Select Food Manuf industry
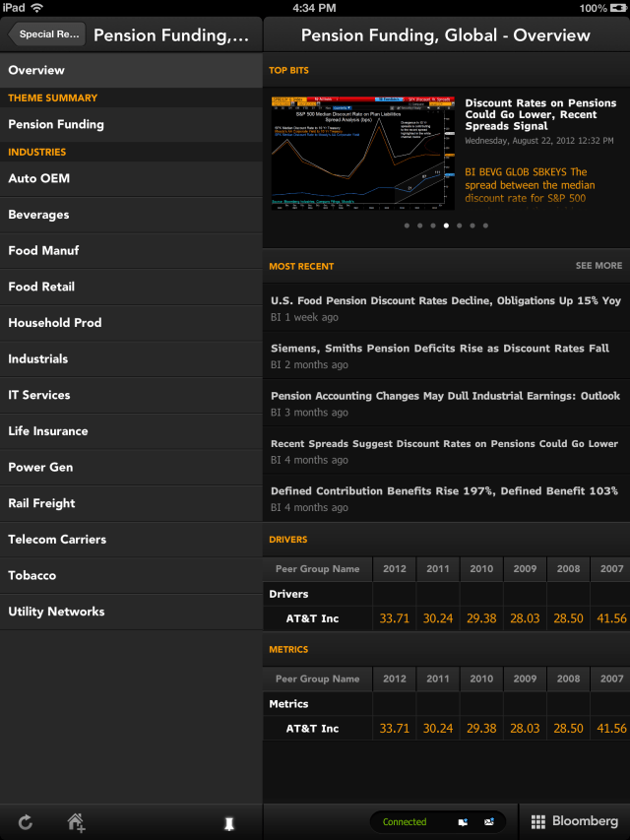Screen dimensions: 630x840 pos(131,251)
